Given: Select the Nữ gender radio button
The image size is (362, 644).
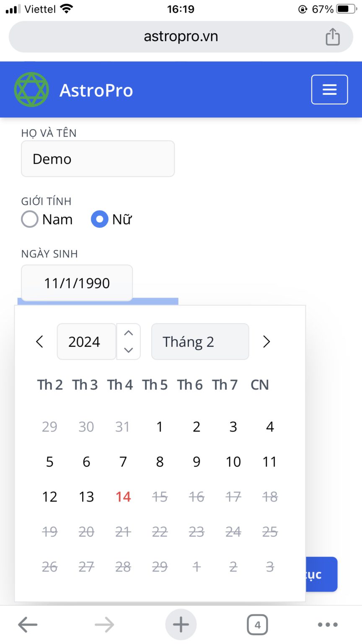Looking at the screenshot, I should coord(99,219).
